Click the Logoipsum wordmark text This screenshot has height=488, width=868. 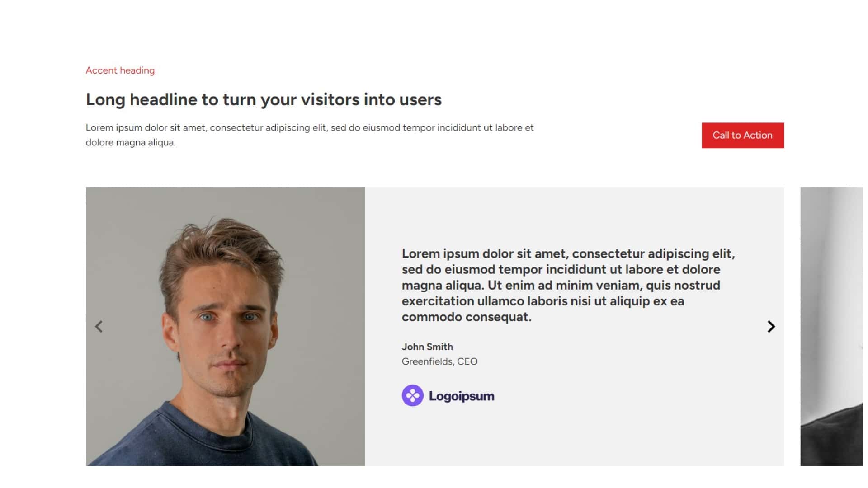[462, 396]
